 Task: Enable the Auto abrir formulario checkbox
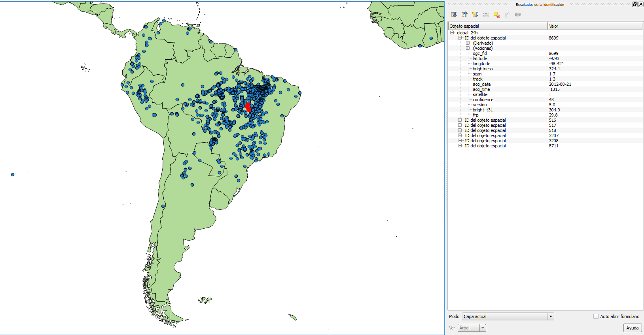tap(596, 316)
